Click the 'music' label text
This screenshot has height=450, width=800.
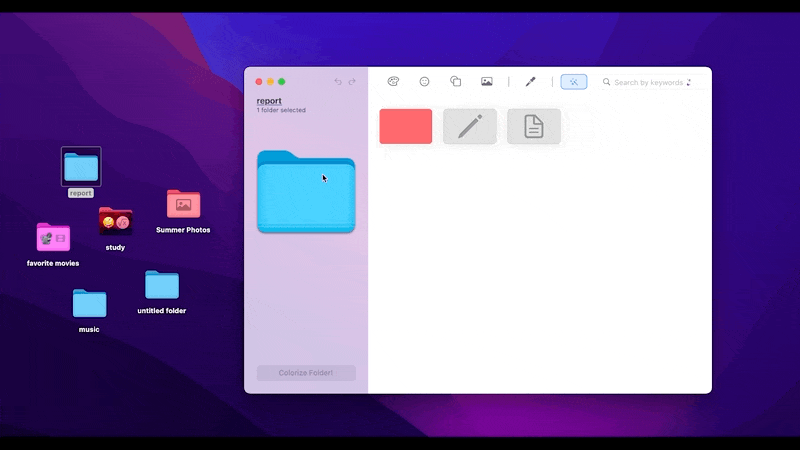[89, 330]
